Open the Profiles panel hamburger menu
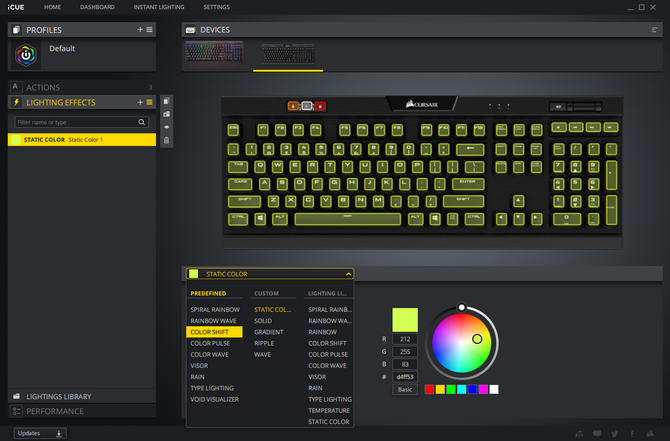This screenshot has height=441, width=670. tap(149, 29)
